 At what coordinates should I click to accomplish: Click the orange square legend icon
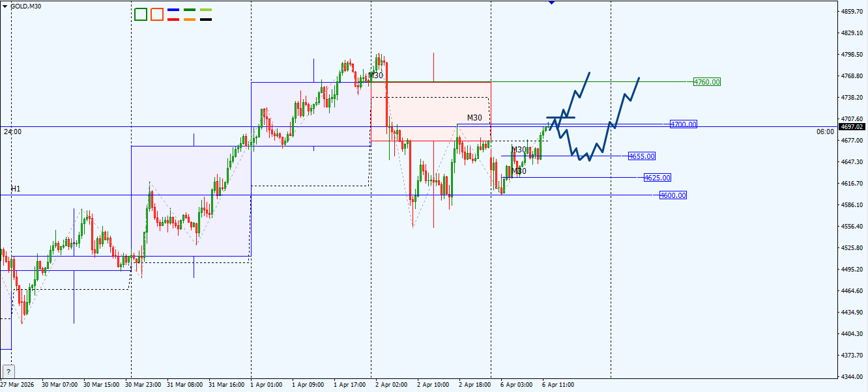[157, 14]
